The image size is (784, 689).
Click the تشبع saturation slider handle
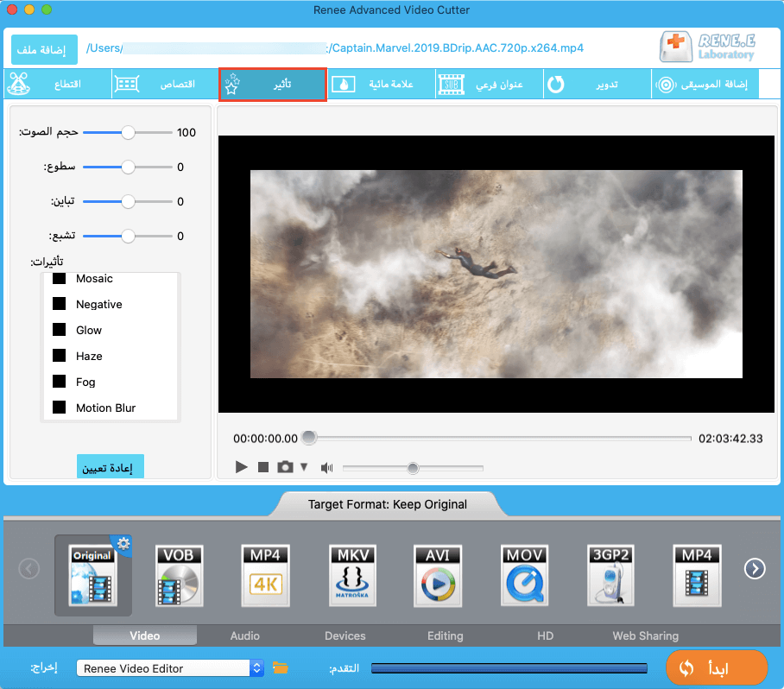(128, 236)
